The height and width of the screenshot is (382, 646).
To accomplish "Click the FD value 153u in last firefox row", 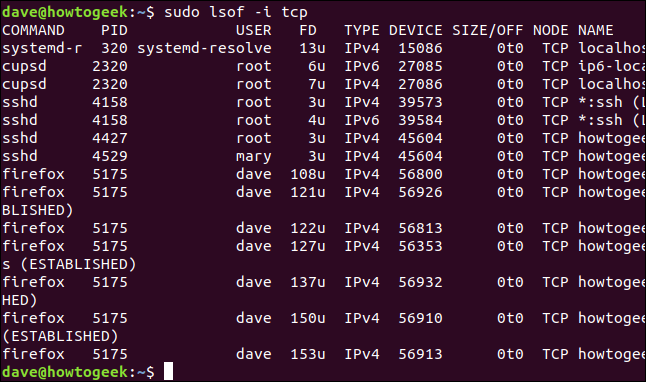I will point(308,354).
